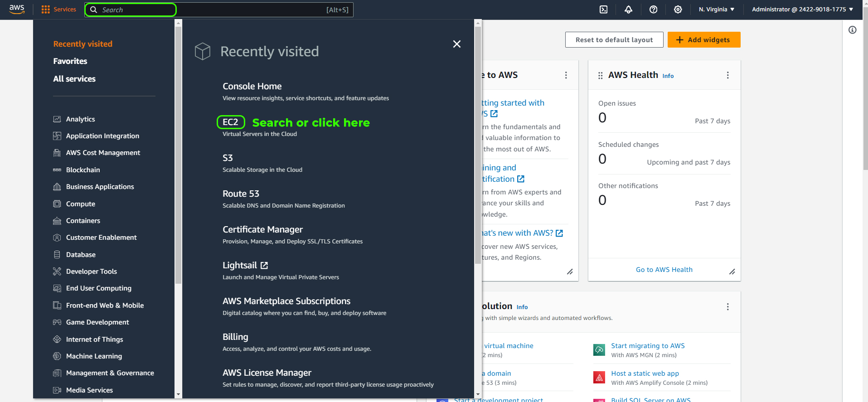The height and width of the screenshot is (402, 868).
Task: Click the Game Development icon
Action: click(57, 322)
